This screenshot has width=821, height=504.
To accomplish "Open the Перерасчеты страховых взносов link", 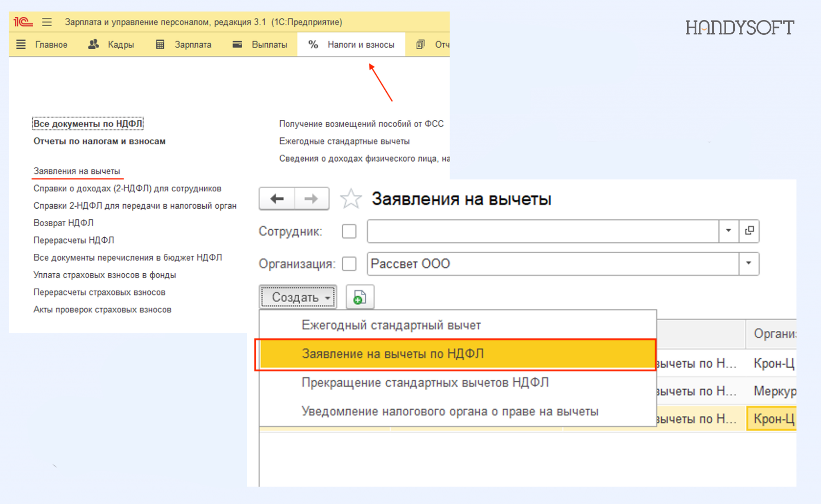I will [100, 292].
